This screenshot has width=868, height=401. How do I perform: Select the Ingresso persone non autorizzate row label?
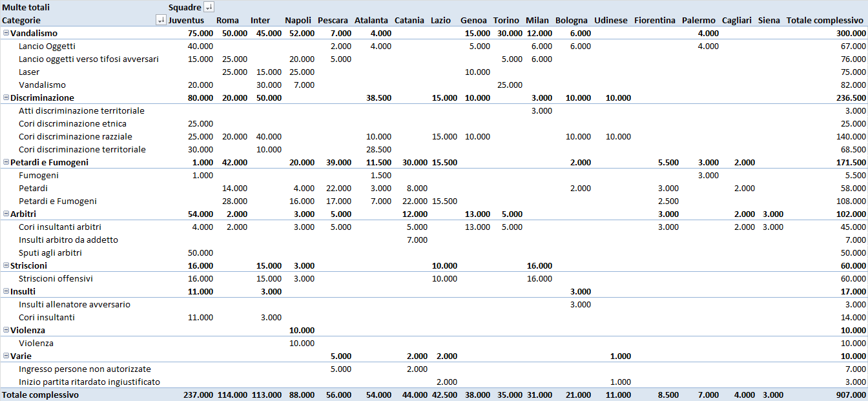pos(85,369)
